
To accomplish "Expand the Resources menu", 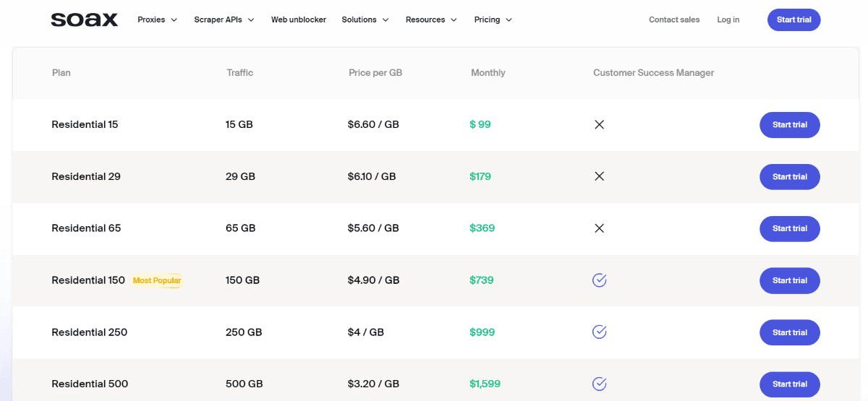I will coord(431,20).
